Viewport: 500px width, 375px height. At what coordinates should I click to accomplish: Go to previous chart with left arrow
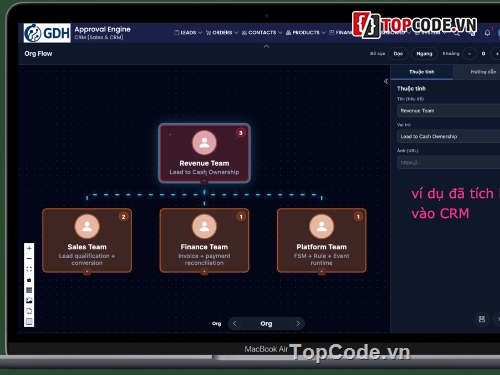coord(235,324)
